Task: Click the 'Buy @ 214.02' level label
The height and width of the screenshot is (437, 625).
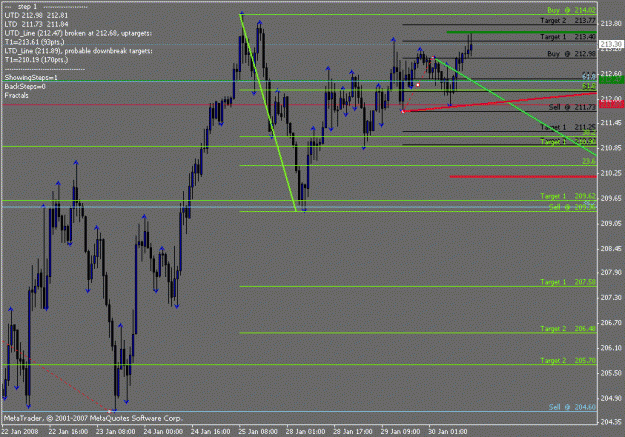Action: [571, 10]
